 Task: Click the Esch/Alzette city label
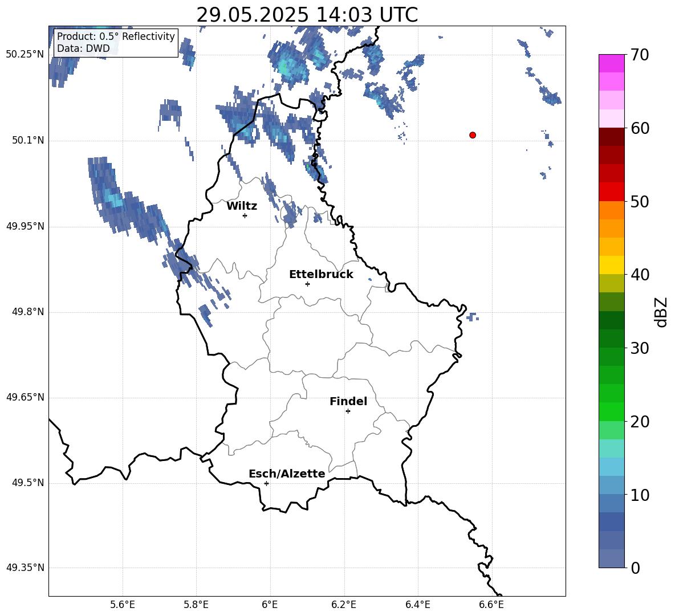(x=287, y=474)
